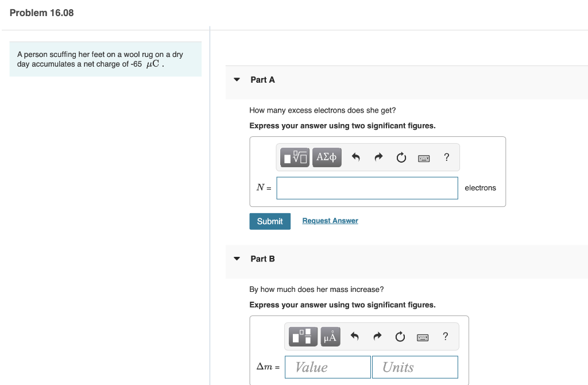Screen dimensions: 588x385
Task: Open templates button in Part B toolbar
Action: (303, 336)
